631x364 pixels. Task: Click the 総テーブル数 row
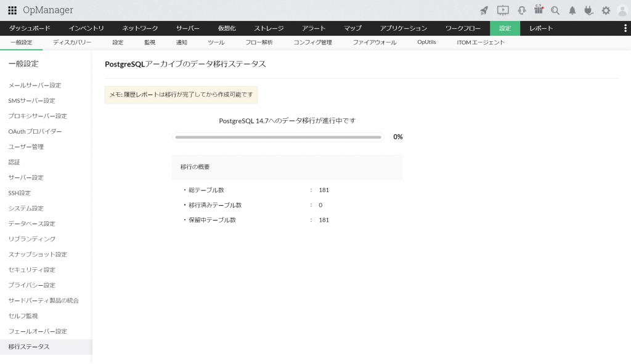256,190
